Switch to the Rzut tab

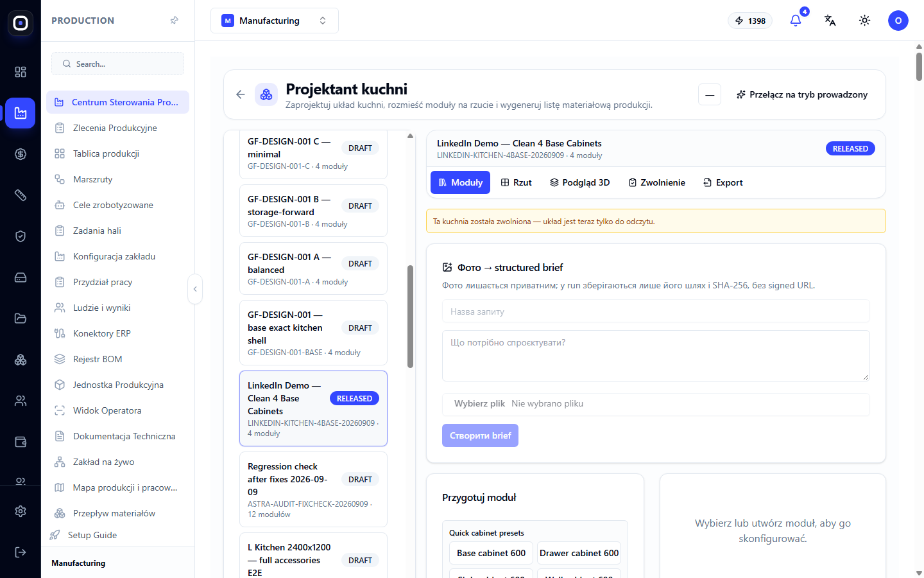(517, 182)
